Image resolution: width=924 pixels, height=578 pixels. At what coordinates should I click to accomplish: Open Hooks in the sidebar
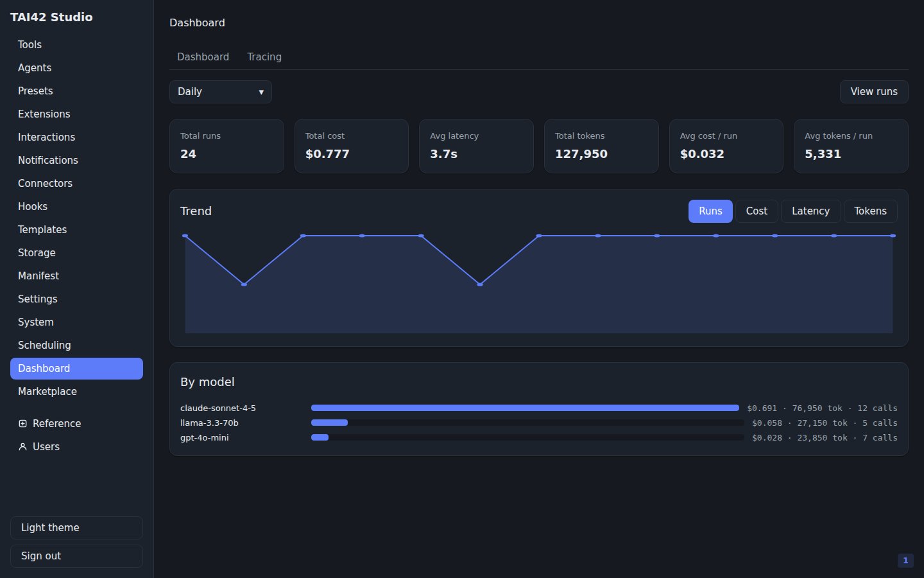76,206
